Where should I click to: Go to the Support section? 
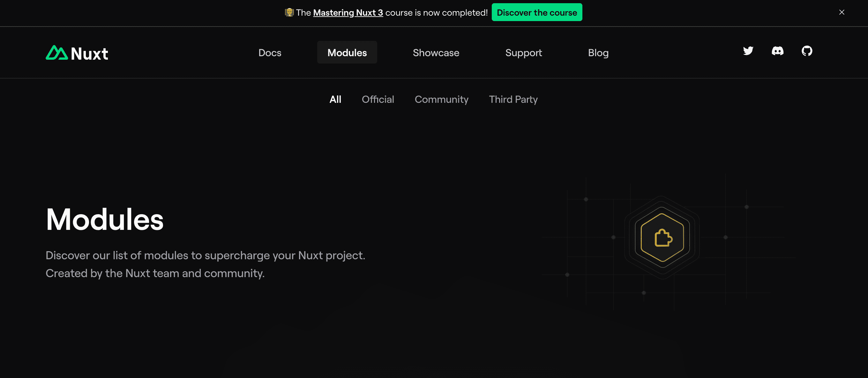pyautogui.click(x=524, y=53)
